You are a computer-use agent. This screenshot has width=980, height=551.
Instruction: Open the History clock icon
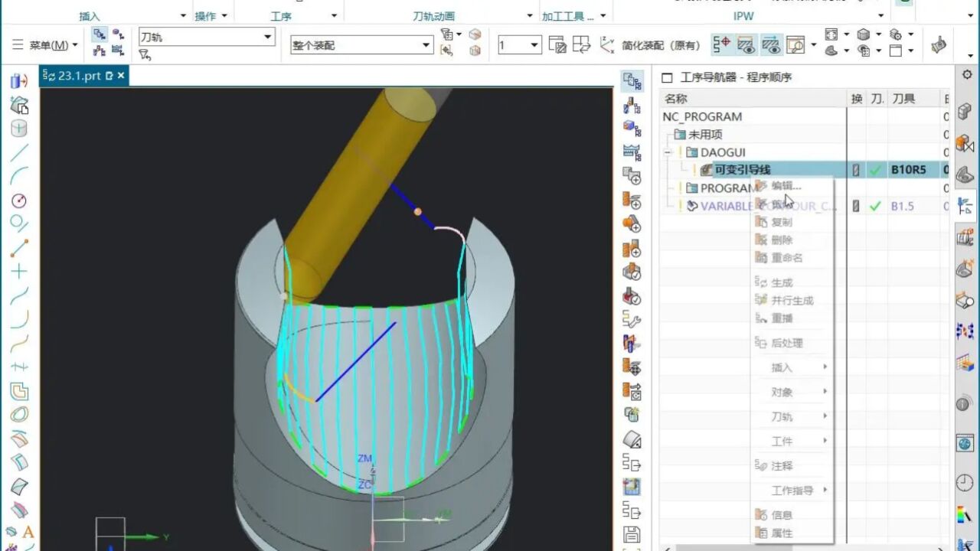click(x=965, y=483)
